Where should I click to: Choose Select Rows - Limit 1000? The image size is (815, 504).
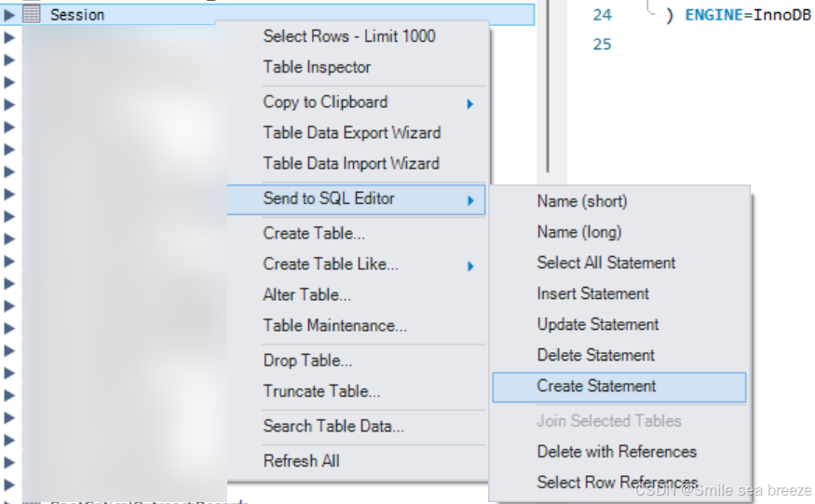[x=348, y=36]
